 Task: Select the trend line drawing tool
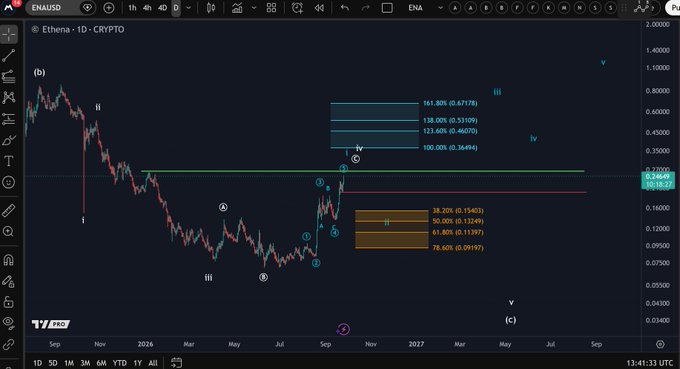[x=9, y=56]
